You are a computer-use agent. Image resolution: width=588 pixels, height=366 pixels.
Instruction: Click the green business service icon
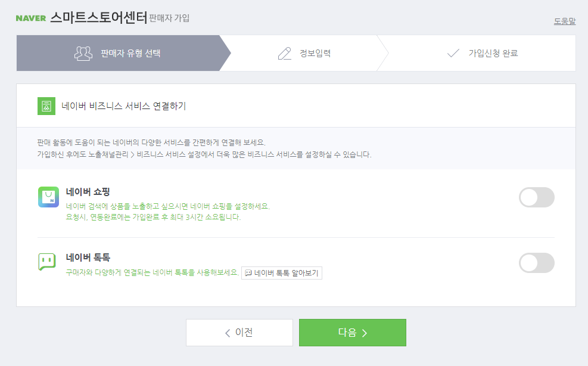[46, 106]
